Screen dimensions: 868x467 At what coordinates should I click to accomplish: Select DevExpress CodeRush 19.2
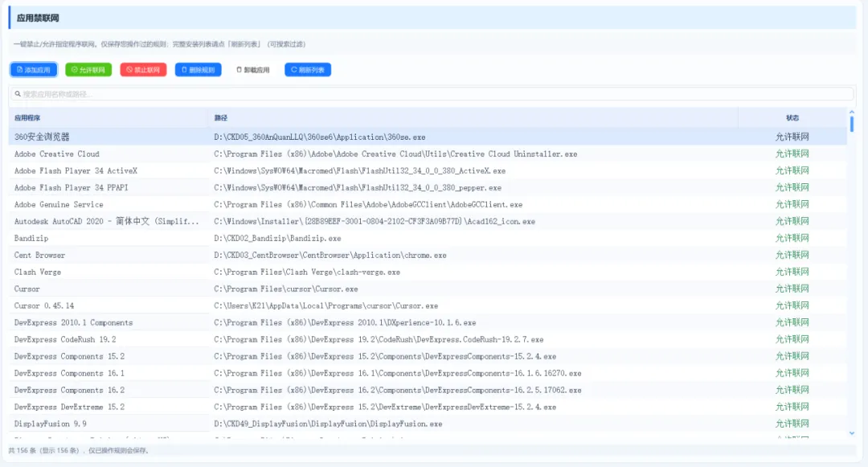[65, 340]
